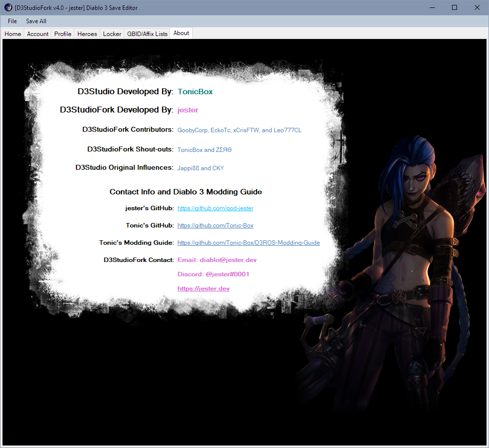489x448 pixels.
Task: Click the contributors list GoobyCorp, EckoTc text
Action: tap(240, 130)
